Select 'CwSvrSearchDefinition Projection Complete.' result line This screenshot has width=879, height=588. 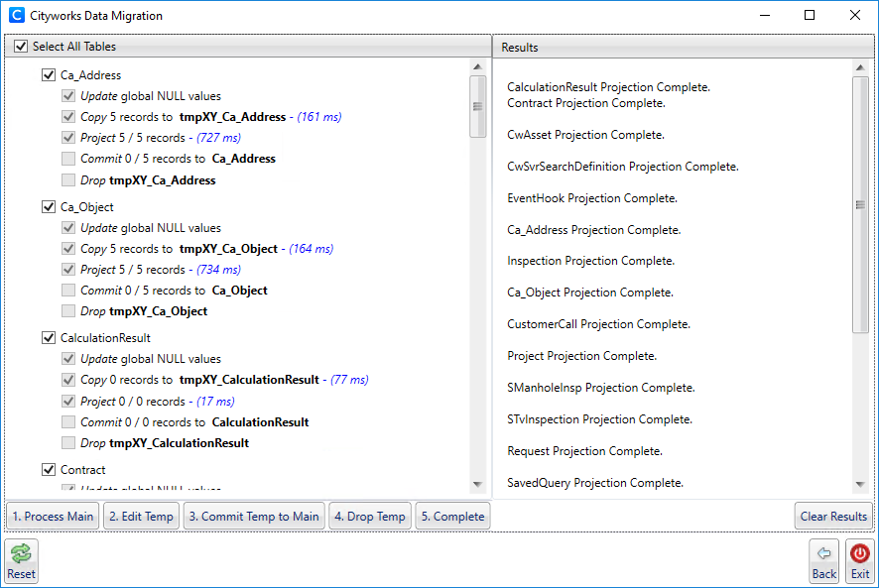pos(623,167)
